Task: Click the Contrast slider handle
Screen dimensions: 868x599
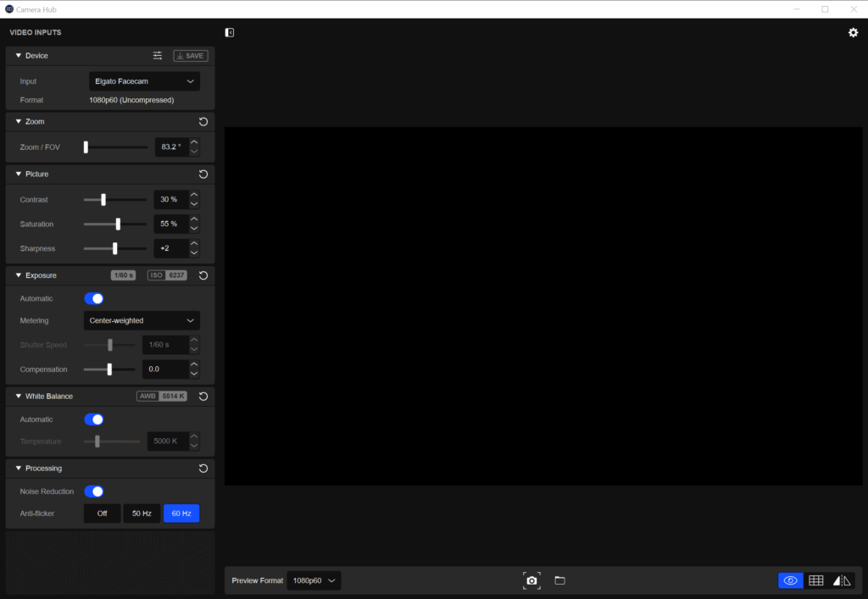Action: click(103, 200)
